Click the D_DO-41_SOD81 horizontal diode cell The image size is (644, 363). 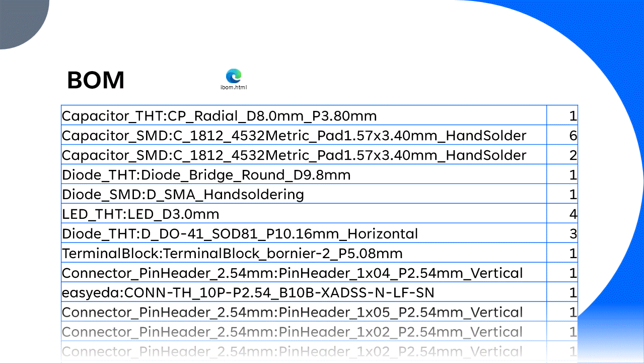click(x=240, y=234)
